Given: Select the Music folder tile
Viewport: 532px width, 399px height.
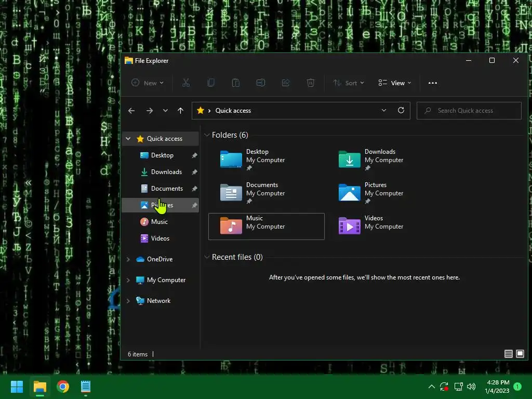Looking at the screenshot, I should click(x=267, y=227).
